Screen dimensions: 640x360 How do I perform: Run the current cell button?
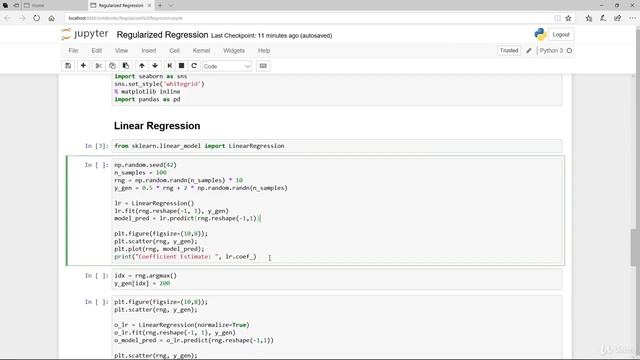click(x=169, y=66)
